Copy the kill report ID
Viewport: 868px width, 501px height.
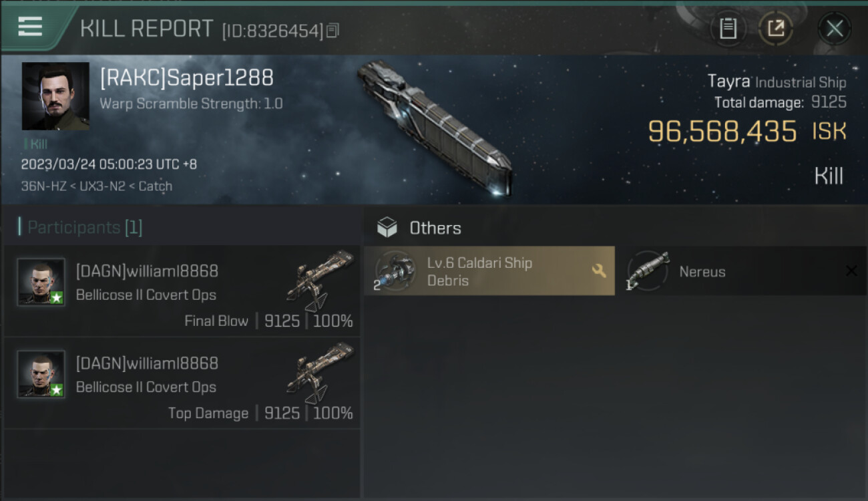(x=333, y=31)
